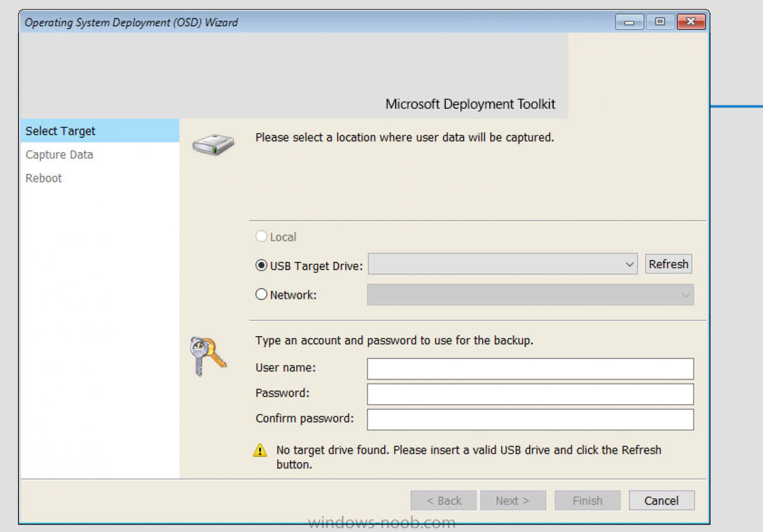763x532 pixels.
Task: Click the Next > button
Action: pyautogui.click(x=512, y=501)
